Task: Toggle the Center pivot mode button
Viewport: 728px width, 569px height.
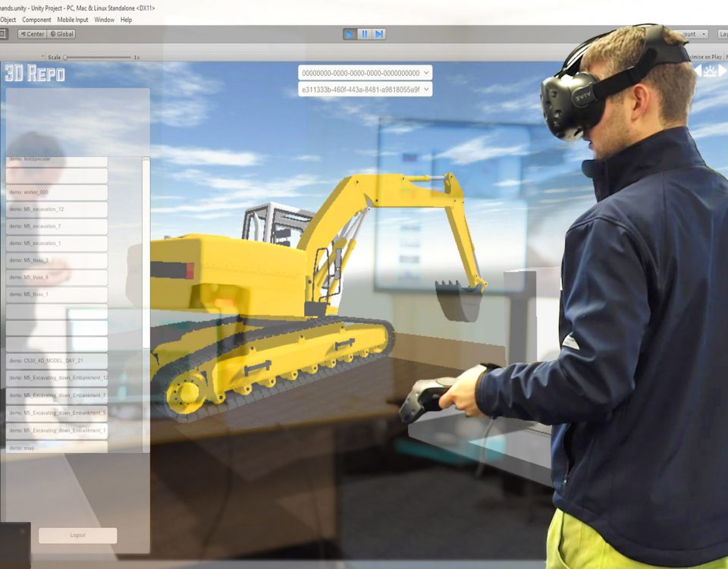Action: (32, 34)
